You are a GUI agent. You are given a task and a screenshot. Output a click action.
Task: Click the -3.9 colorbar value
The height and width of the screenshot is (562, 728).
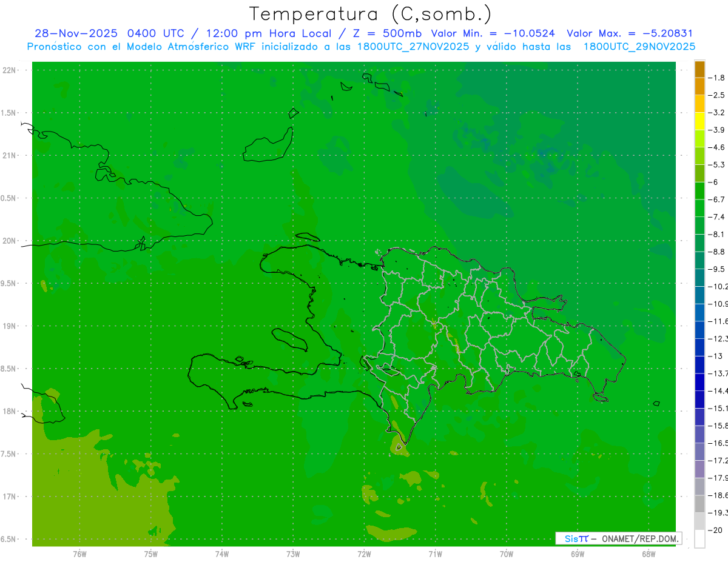point(716,130)
